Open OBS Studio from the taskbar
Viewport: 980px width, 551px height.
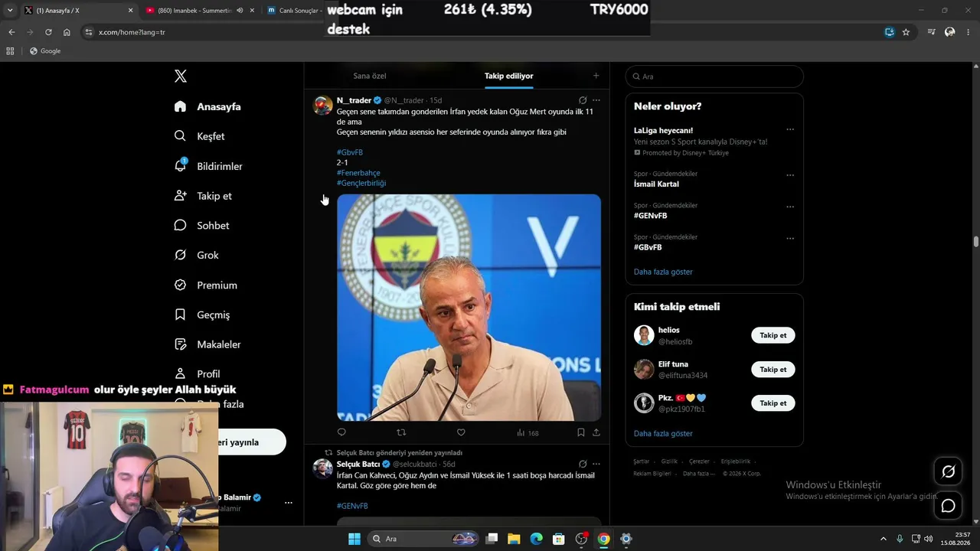point(581,539)
